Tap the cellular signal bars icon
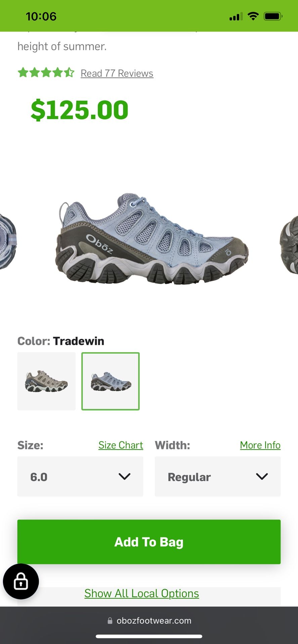The image size is (298, 644). (236, 16)
